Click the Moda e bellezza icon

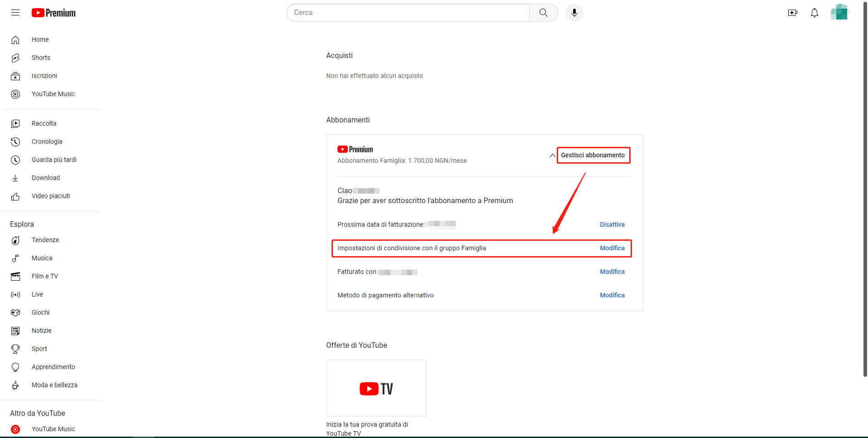click(15, 385)
